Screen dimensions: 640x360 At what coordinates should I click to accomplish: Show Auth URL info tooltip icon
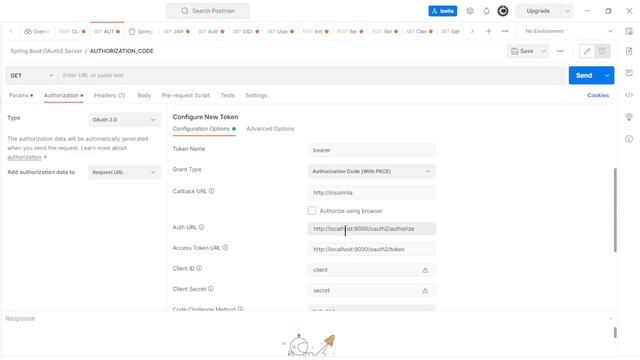click(x=201, y=227)
